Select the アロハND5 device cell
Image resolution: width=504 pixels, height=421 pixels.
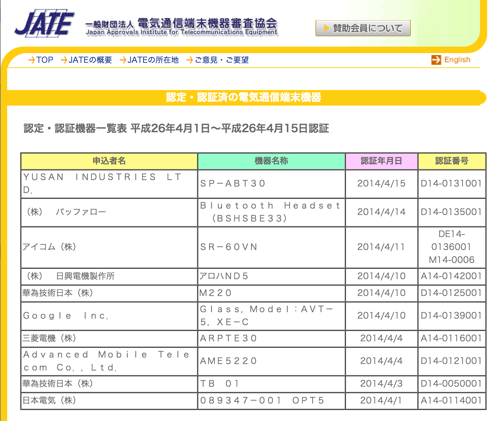(271, 276)
